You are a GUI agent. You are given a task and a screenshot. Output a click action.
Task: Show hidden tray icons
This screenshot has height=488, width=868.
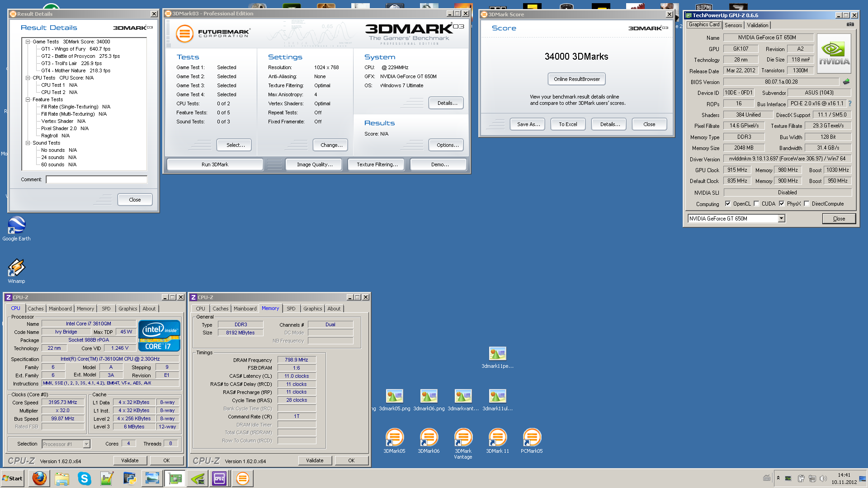click(778, 478)
